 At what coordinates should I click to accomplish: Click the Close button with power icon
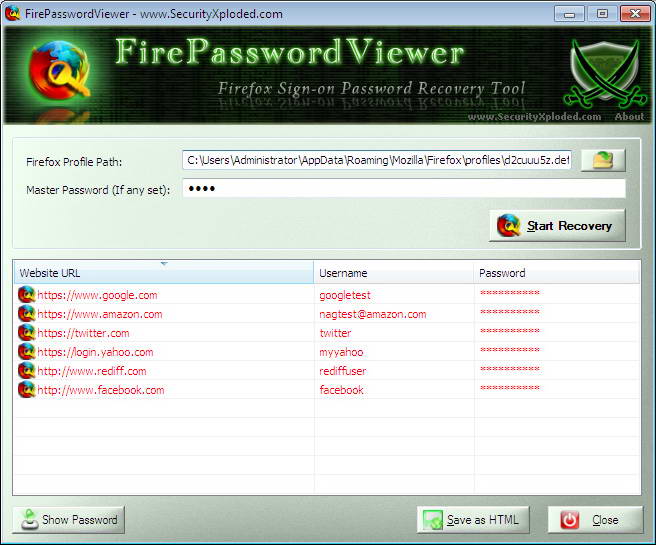coord(595,520)
